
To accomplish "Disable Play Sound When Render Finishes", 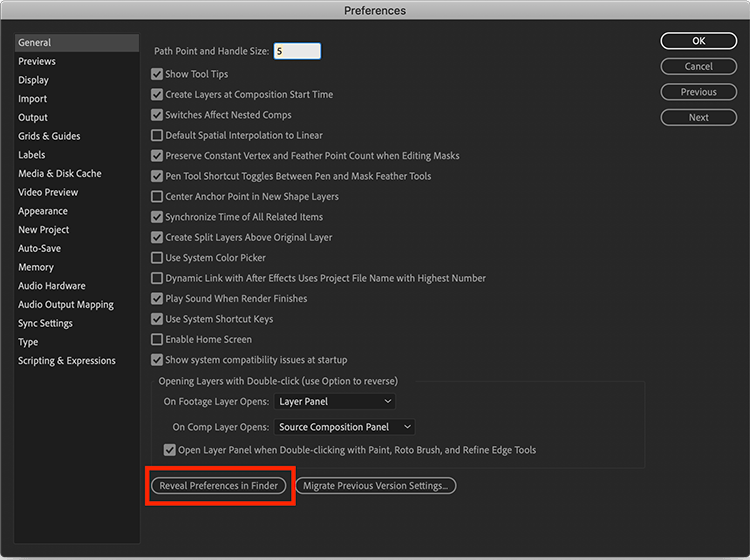I will [157, 299].
